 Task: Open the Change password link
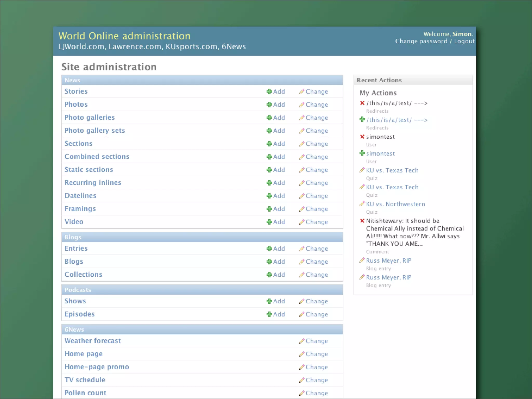pos(421,41)
